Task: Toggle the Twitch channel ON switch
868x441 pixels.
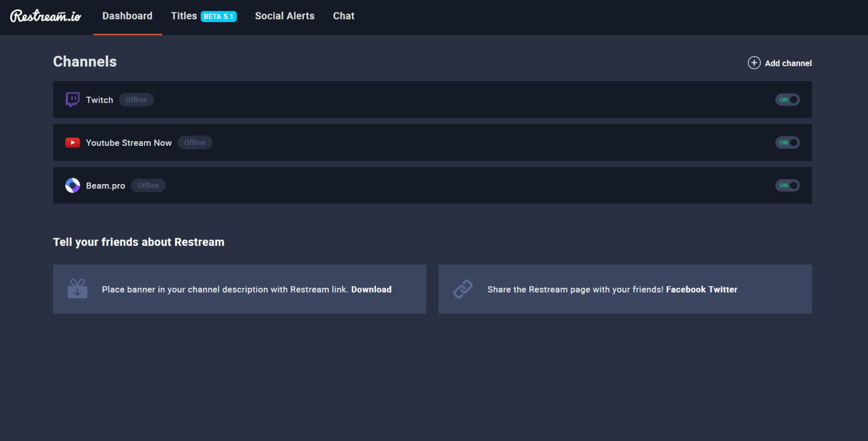Action: (787, 100)
